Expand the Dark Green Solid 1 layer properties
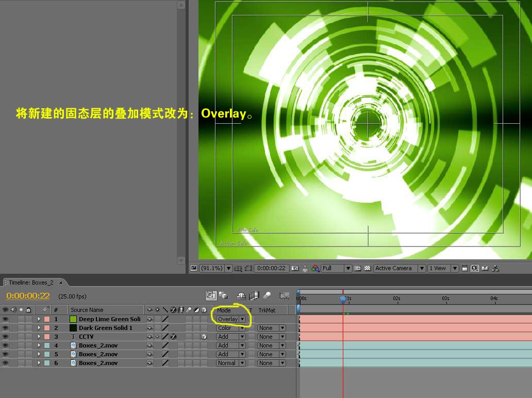 click(39, 328)
